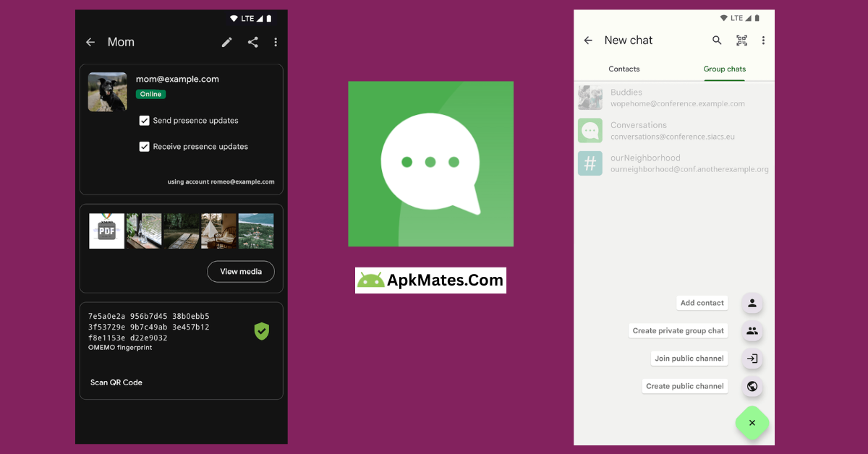
Task: Tap the Online status chip under mom@example.com
Action: click(150, 94)
